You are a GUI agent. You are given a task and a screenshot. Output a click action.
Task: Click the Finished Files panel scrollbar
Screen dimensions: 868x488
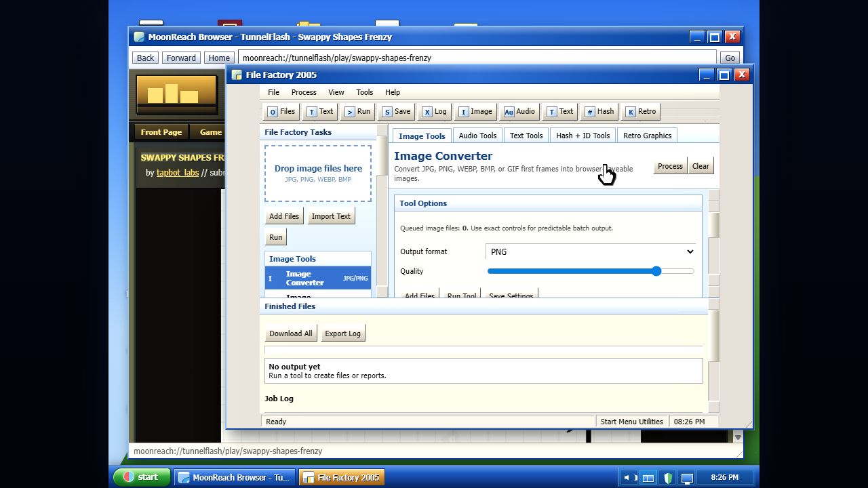pyautogui.click(x=713, y=356)
